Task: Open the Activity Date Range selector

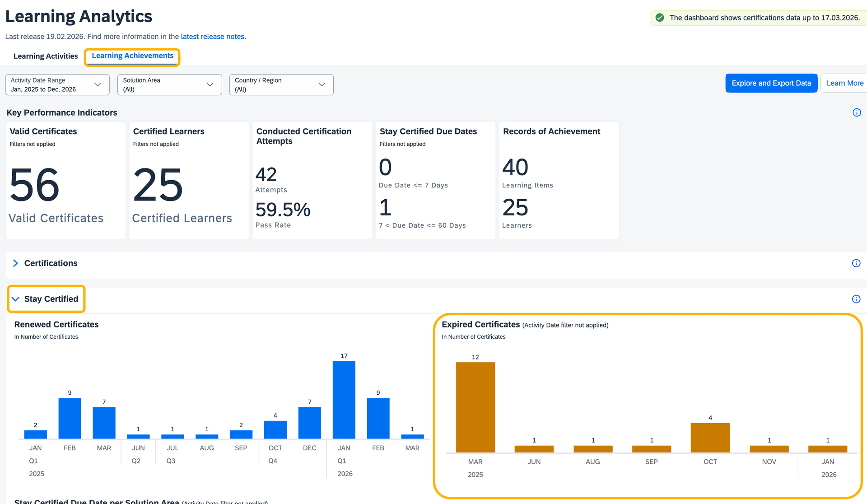Action: [x=56, y=84]
